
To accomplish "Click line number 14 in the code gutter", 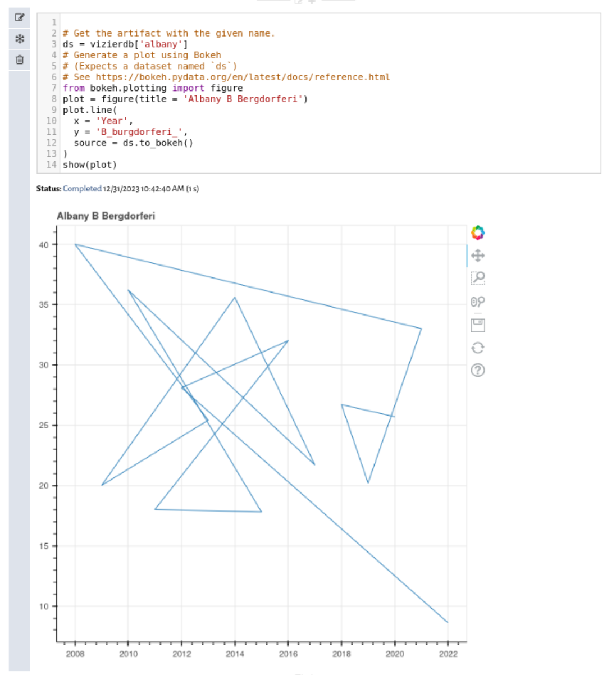I will 52,165.
